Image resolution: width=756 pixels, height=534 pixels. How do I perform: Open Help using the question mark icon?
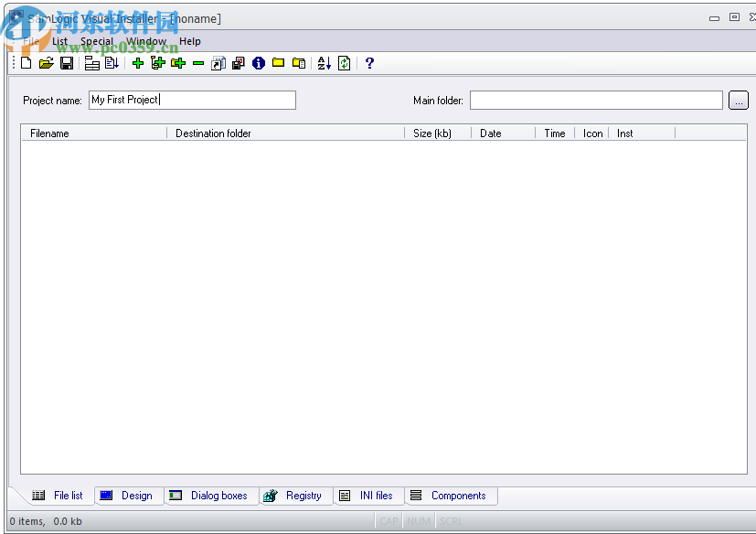click(x=368, y=63)
